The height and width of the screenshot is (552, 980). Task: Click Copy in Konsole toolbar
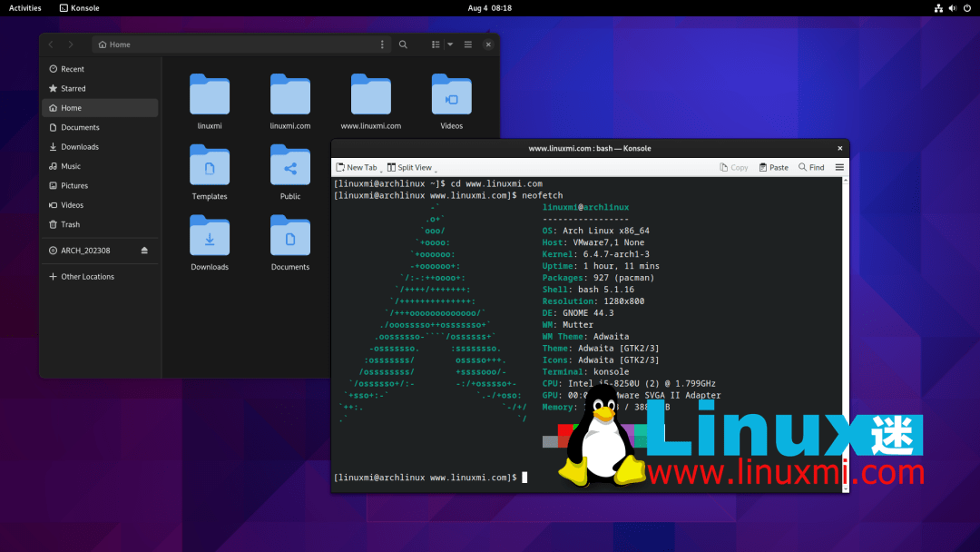pos(734,168)
